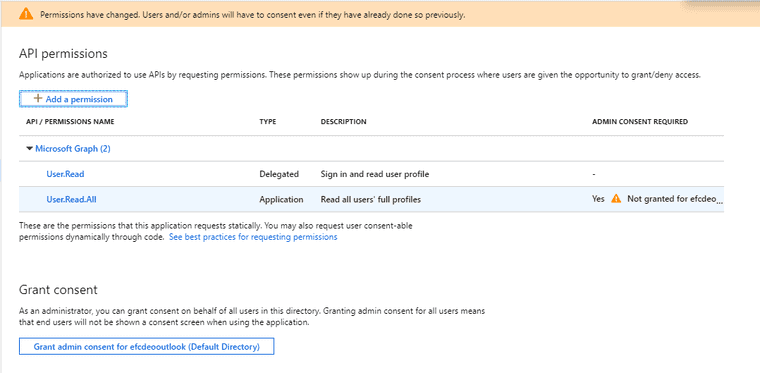Screen dimensions: 760x373
Task: Open the Microsoft Graph (2) group
Action: [x=73, y=149]
